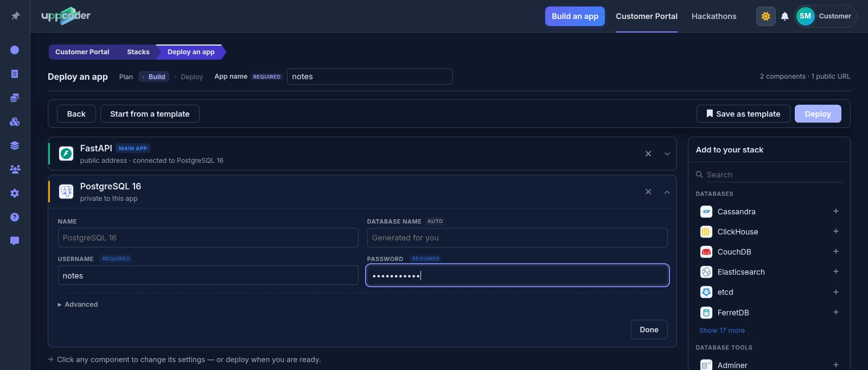Click the PostgreSQL Name field
Screen dimensions: 868x370
[208, 238]
